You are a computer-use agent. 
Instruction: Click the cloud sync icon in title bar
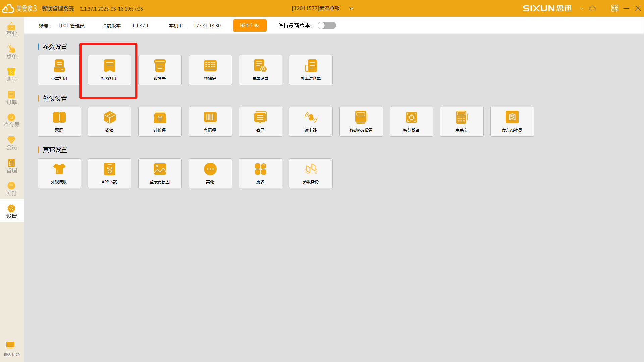[x=592, y=9]
